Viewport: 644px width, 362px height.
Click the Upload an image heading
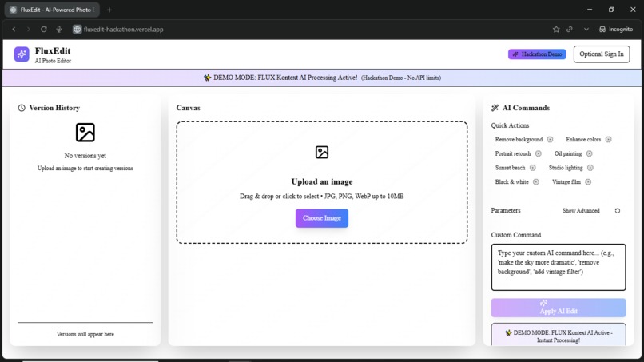click(321, 181)
